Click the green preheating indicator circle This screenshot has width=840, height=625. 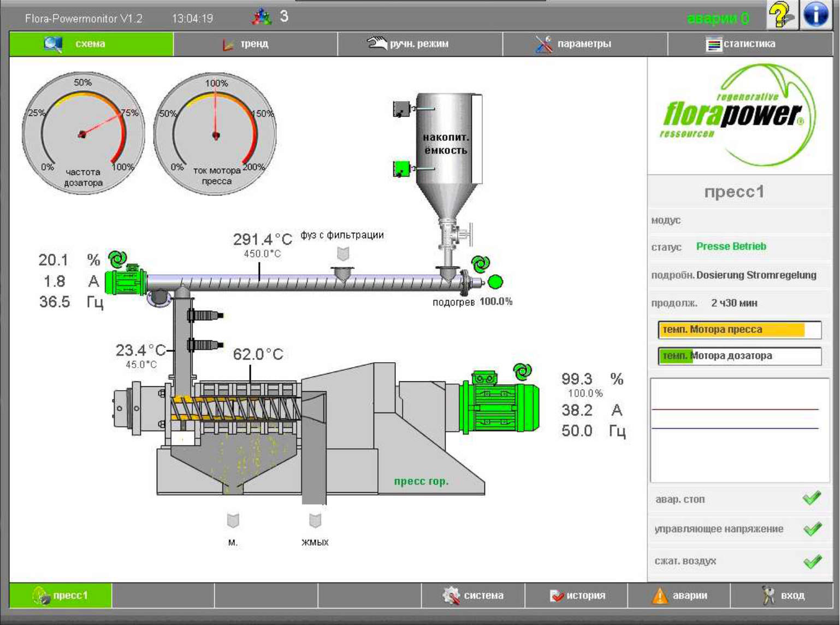click(495, 282)
